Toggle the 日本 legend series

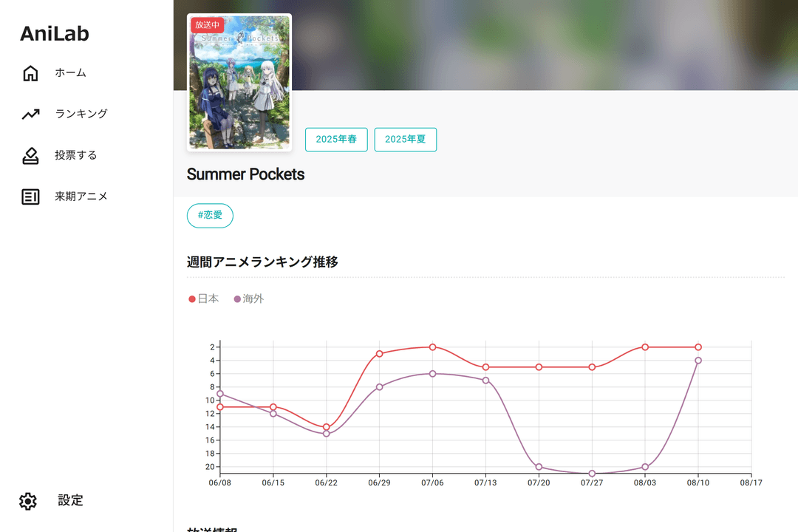pos(204,299)
